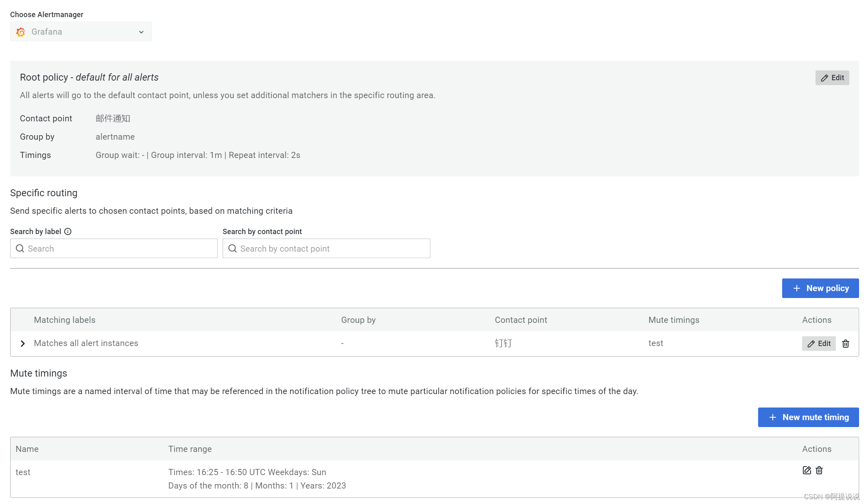Click the search label info icon
Image resolution: width=866 pixels, height=504 pixels.
point(68,232)
